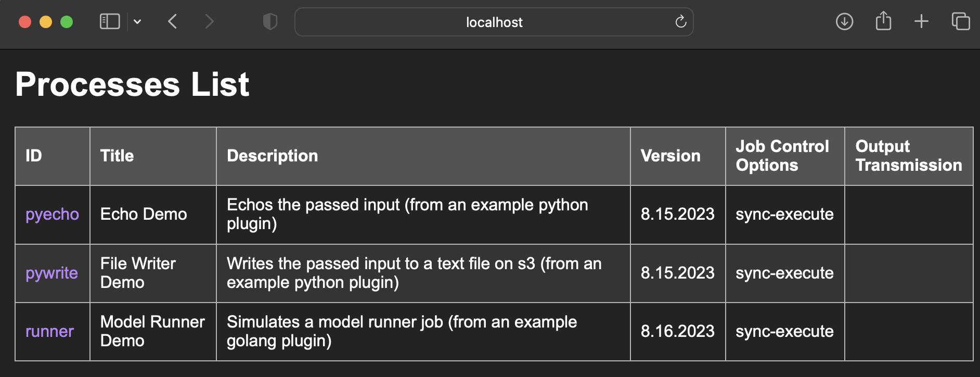Click the Processes List heading
The width and height of the screenshot is (980, 377).
point(132,84)
